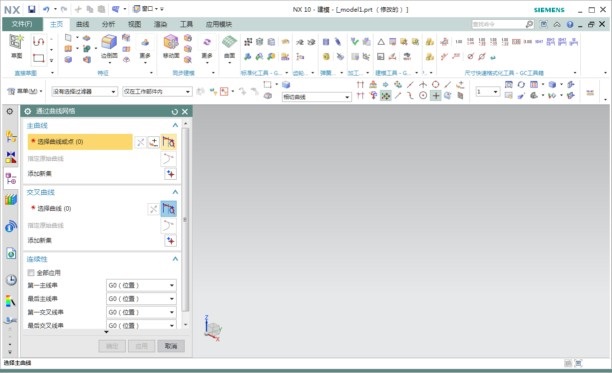Click the Save icon in title bar
This screenshot has height=373, width=612.
(32, 9)
